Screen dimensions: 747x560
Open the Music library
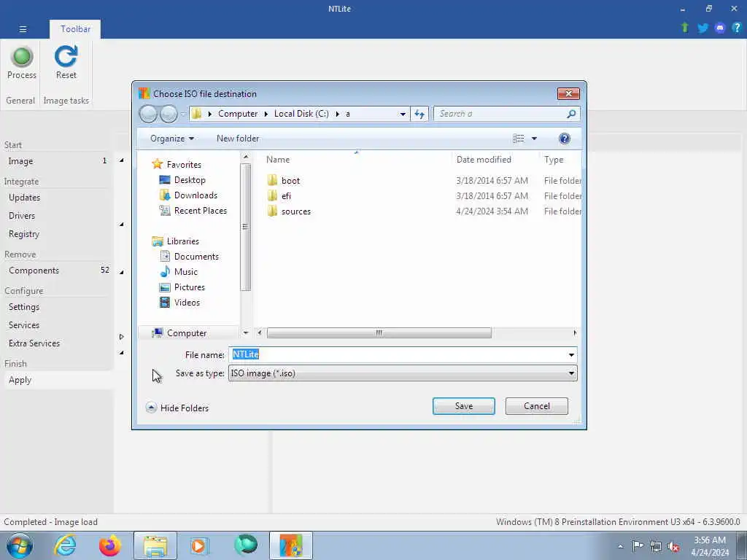186,271
